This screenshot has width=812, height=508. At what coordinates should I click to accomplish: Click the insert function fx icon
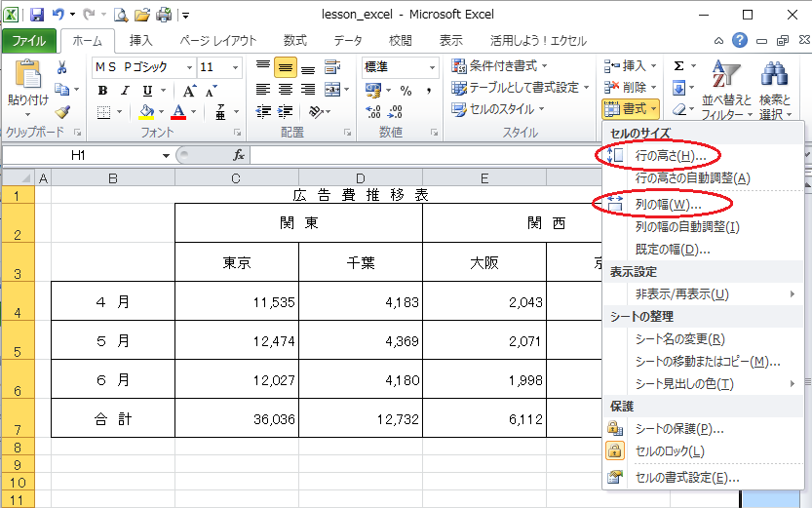238,155
